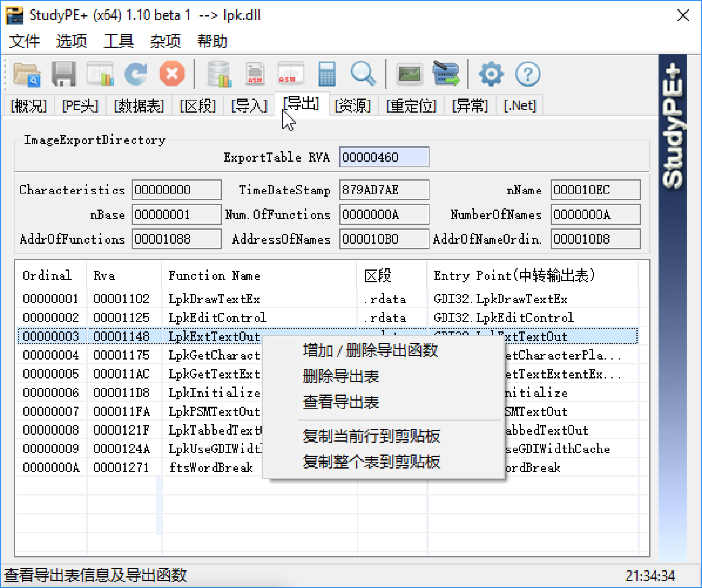The height and width of the screenshot is (588, 702).
Task: Open the ASM document icon
Action: point(255,74)
